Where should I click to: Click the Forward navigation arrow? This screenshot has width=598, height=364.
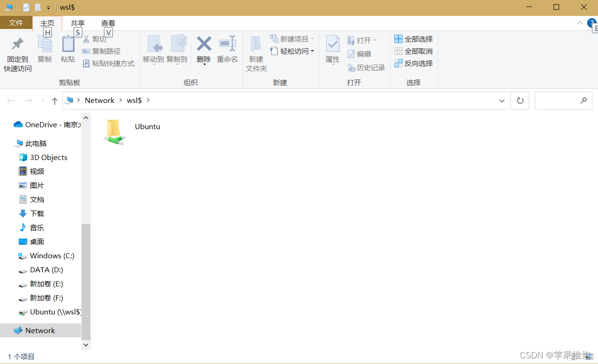(x=29, y=101)
